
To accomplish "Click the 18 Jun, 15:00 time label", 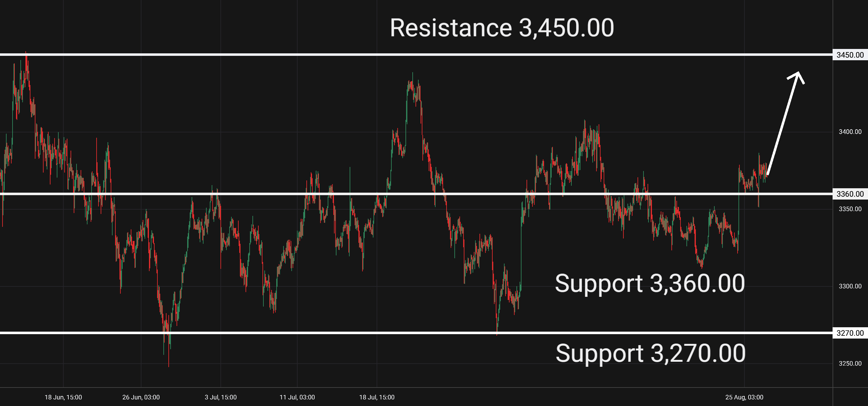I will (x=63, y=397).
